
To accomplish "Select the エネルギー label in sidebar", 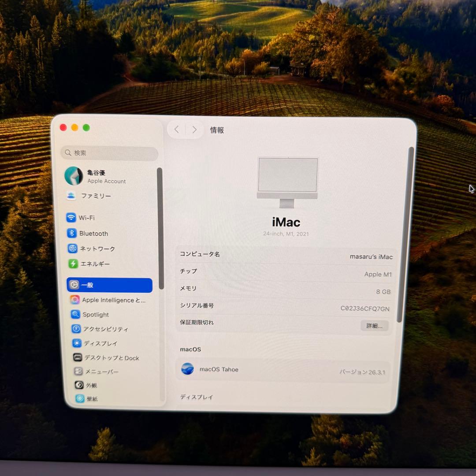I will 95,264.
